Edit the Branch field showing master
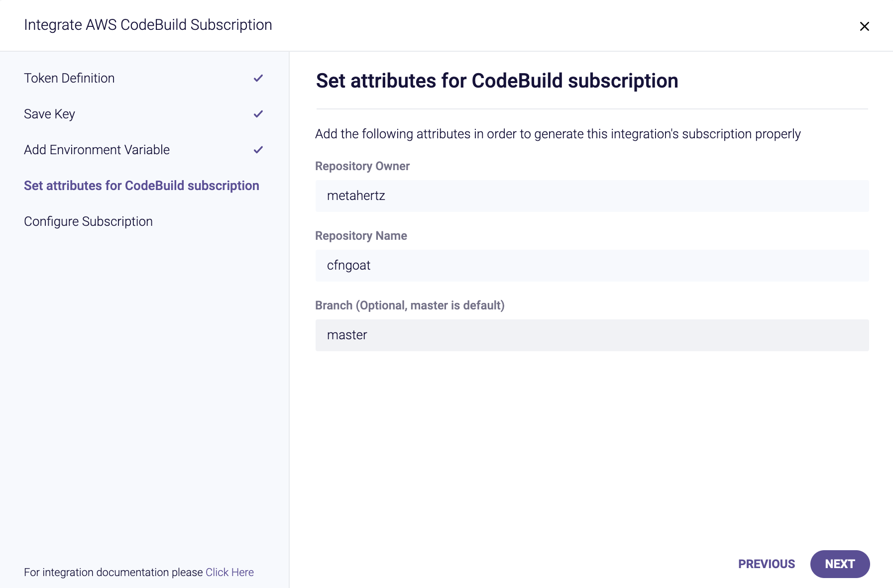The image size is (893, 588). coord(592,335)
